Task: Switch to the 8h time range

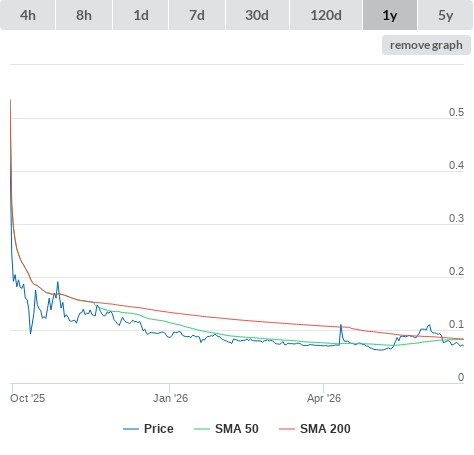Action: click(x=84, y=15)
